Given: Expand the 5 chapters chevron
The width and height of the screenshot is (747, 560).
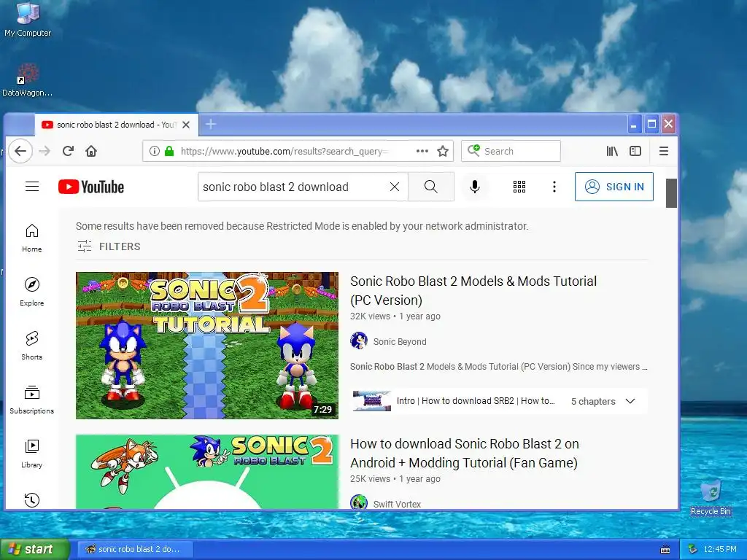Looking at the screenshot, I should pos(630,401).
